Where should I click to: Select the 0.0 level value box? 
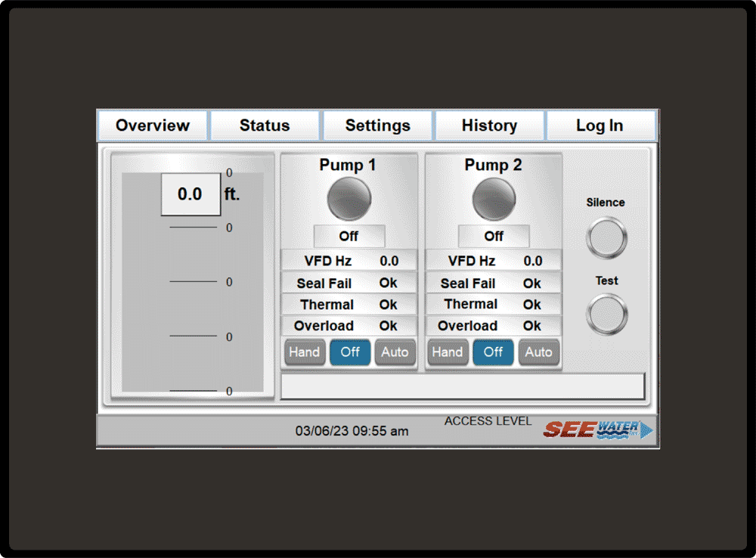pos(191,194)
